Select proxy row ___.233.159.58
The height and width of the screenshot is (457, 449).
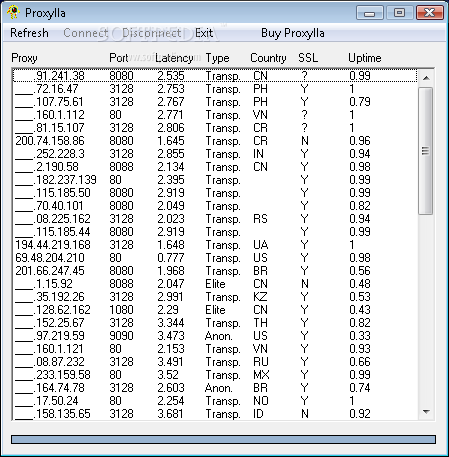click(x=215, y=375)
